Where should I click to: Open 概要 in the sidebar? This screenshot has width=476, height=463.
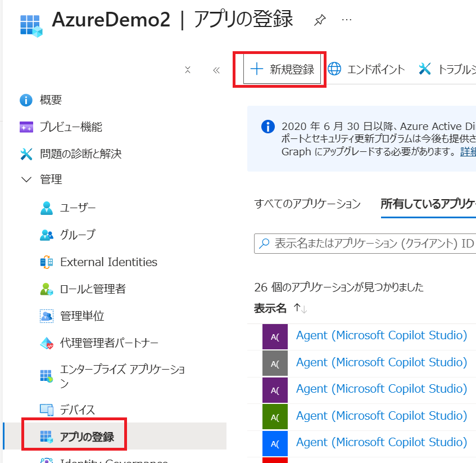[x=51, y=100]
